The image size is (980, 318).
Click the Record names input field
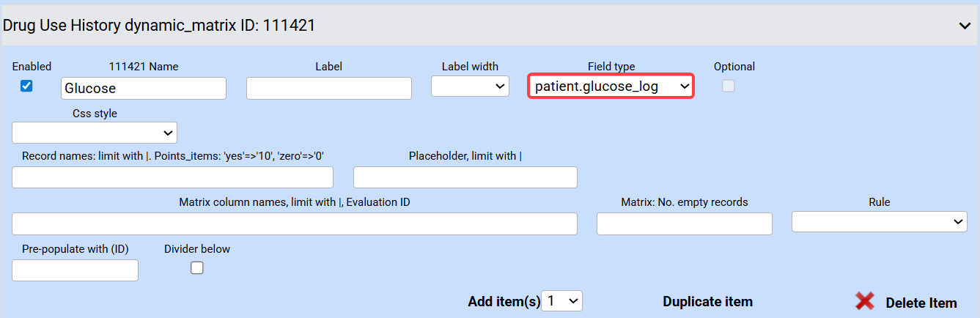click(172, 177)
